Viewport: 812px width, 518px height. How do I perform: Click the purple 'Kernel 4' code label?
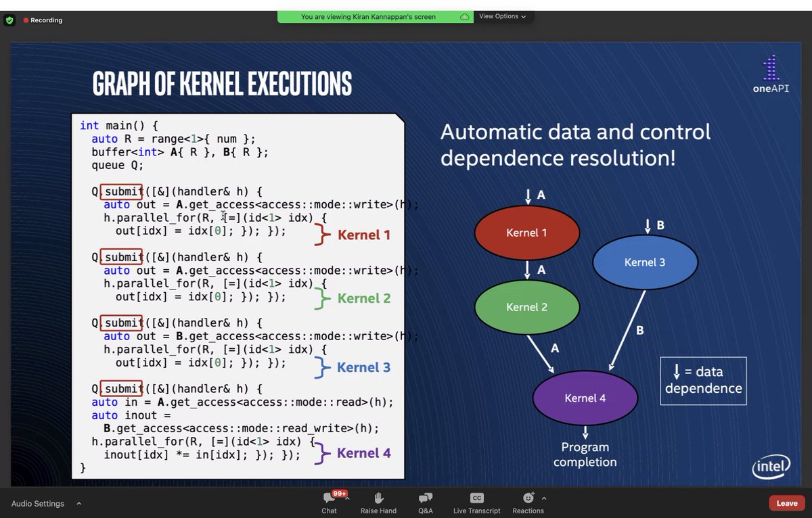pyautogui.click(x=364, y=453)
